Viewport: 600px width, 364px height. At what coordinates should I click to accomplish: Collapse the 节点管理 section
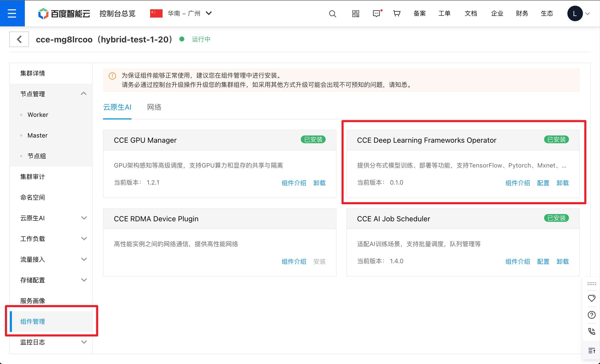84,94
